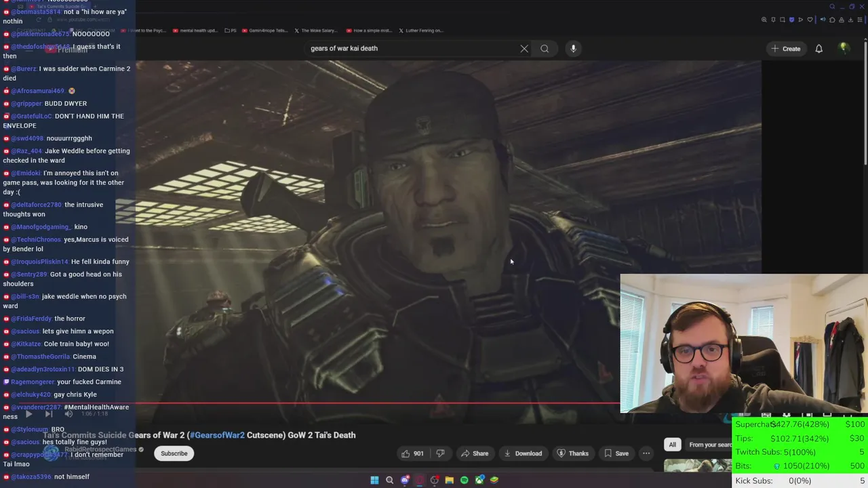Open the mental health upd... bookmark
Image resolution: width=868 pixels, height=488 pixels.
coord(195,30)
